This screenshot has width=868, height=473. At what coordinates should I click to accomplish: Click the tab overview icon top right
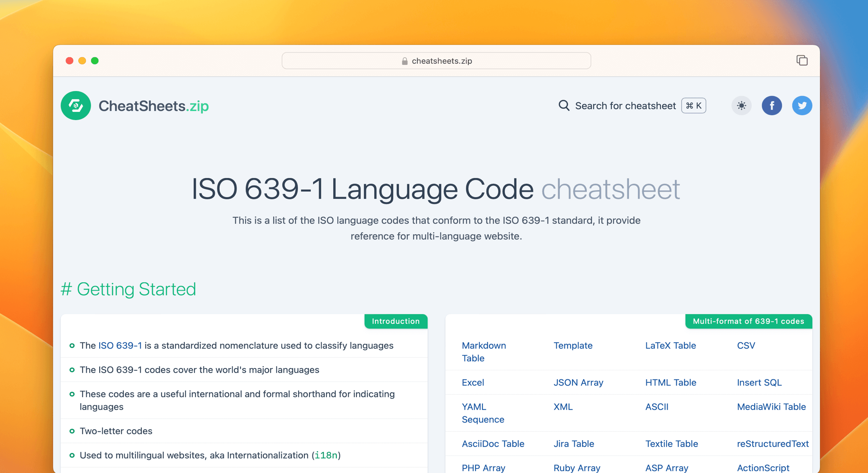802,60
